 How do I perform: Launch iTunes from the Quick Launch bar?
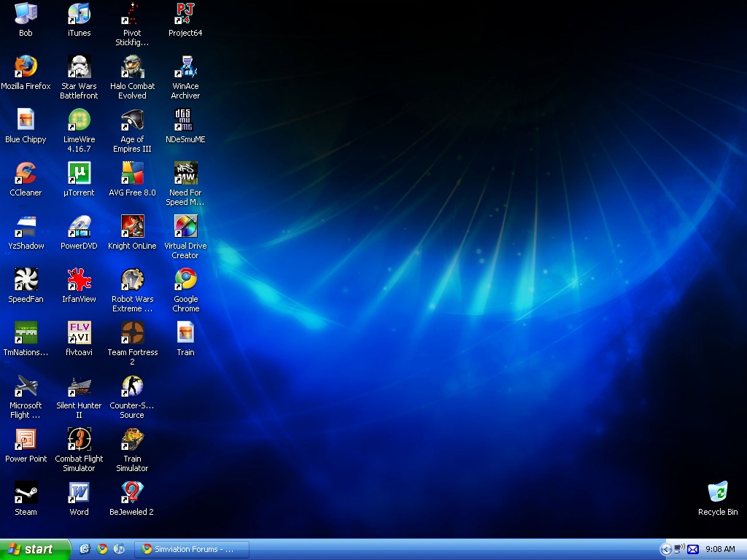click(x=119, y=549)
